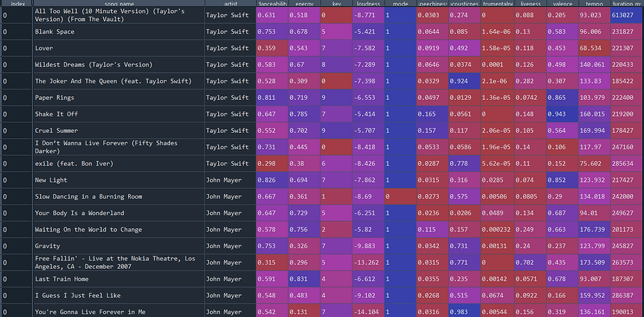Click the danceability column header
This screenshot has width=644, height=317.
click(x=271, y=4)
